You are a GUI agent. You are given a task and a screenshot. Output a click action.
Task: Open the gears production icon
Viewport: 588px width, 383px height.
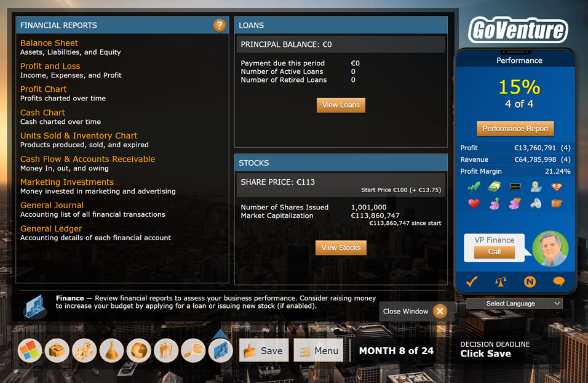point(84,351)
